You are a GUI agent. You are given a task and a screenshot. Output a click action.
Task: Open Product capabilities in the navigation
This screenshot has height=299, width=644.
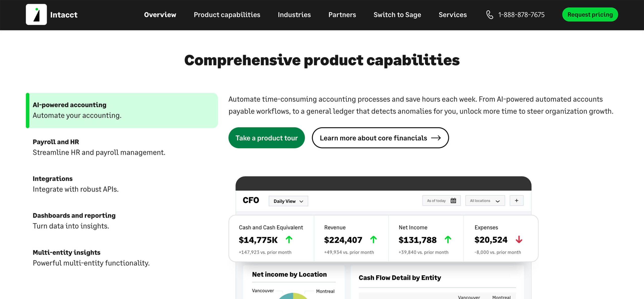pyautogui.click(x=227, y=15)
